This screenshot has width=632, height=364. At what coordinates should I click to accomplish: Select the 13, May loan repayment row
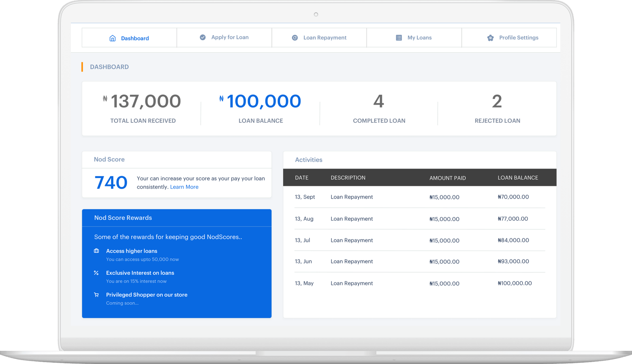pos(419,283)
